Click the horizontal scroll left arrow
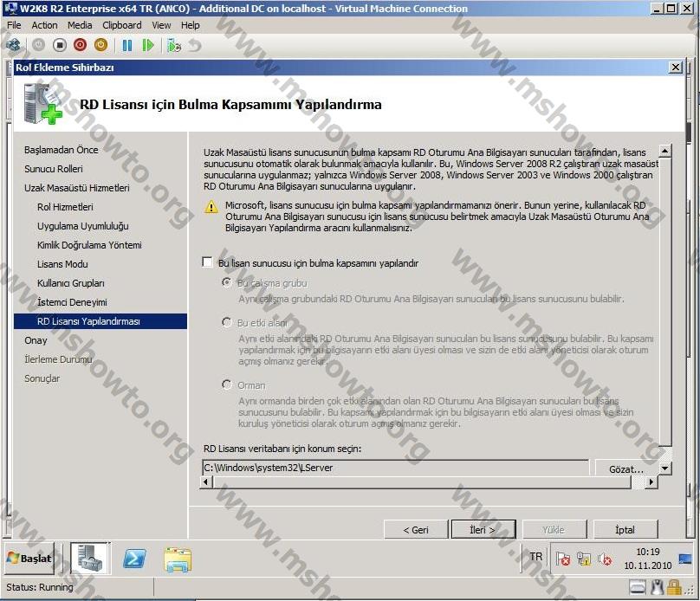Screen dimensions: 700x601 pos(205,481)
